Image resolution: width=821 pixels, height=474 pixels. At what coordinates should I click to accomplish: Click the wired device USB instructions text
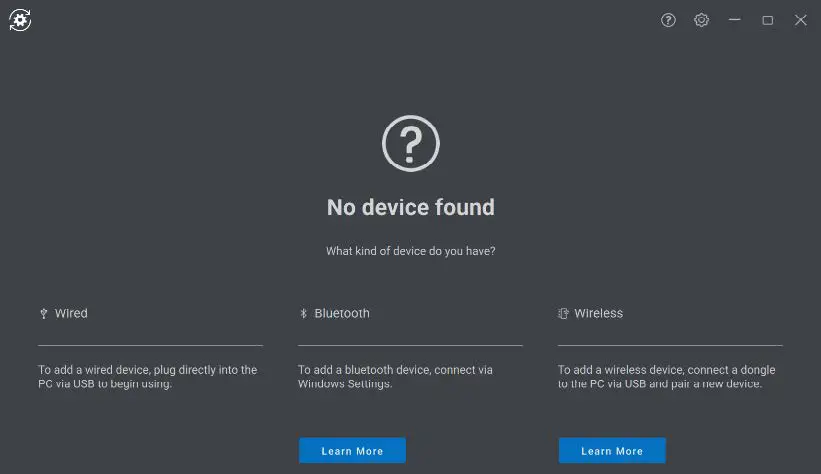pyautogui.click(x=148, y=377)
